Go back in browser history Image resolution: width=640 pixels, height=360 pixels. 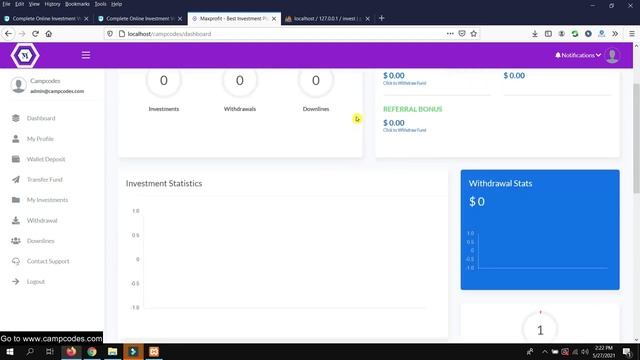coord(9,34)
